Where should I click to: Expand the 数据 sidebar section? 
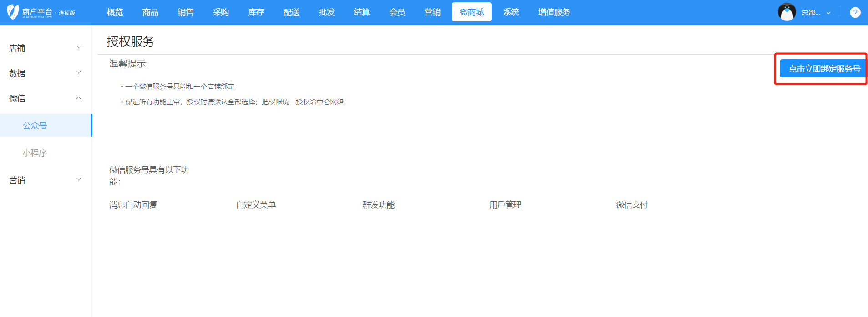[x=46, y=73]
